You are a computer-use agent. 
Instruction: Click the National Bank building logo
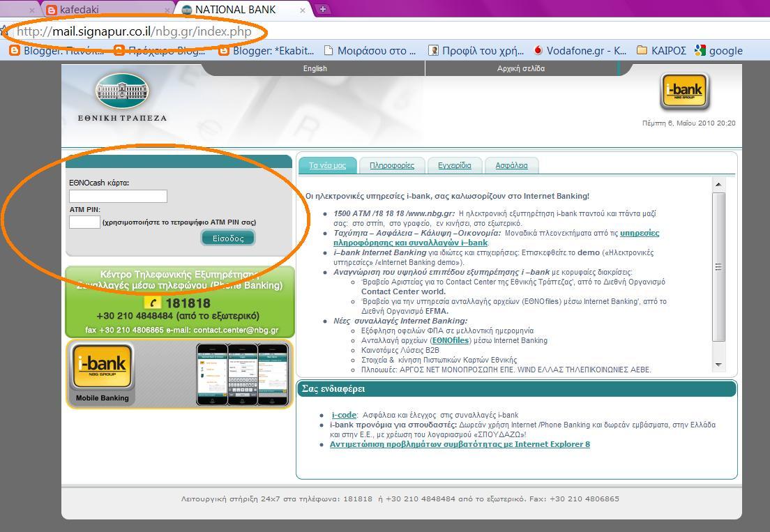pyautogui.click(x=122, y=91)
